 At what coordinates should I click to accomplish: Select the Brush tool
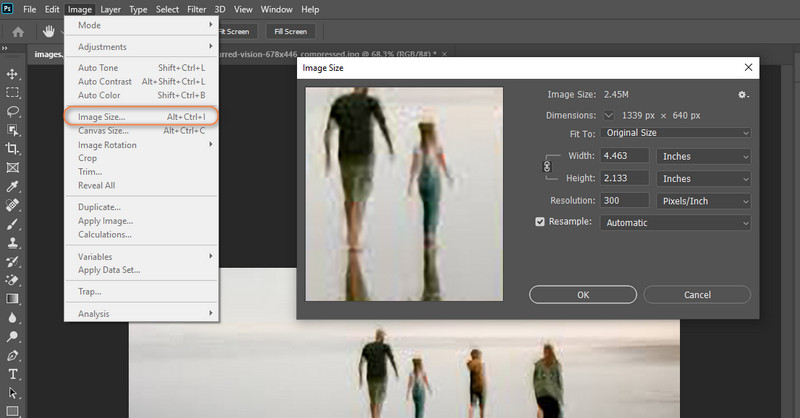(13, 223)
